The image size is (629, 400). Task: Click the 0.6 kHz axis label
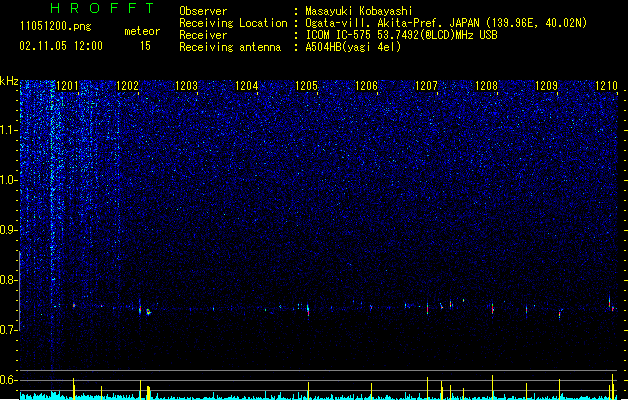[8, 380]
